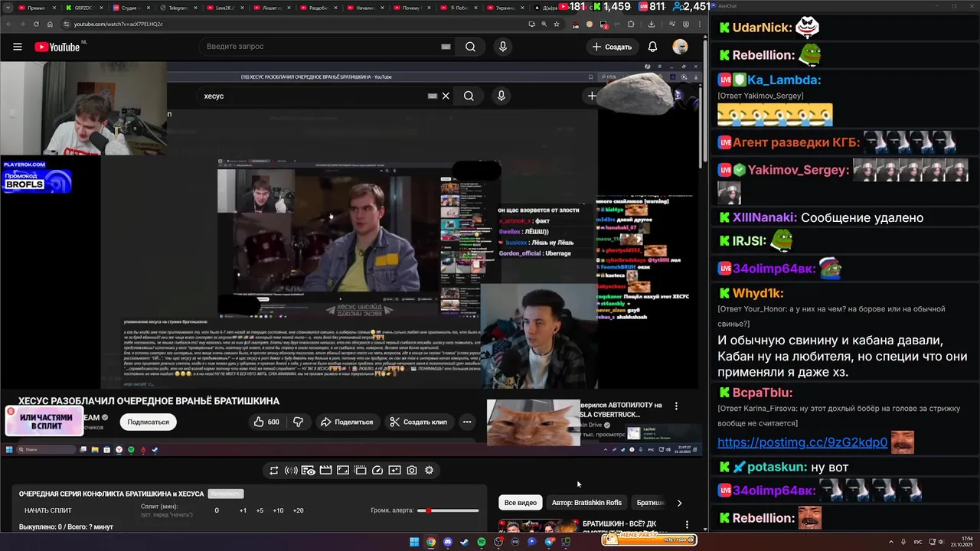Take a screenshot with the camera icon
Screen dimensions: 980x551
pos(412,470)
